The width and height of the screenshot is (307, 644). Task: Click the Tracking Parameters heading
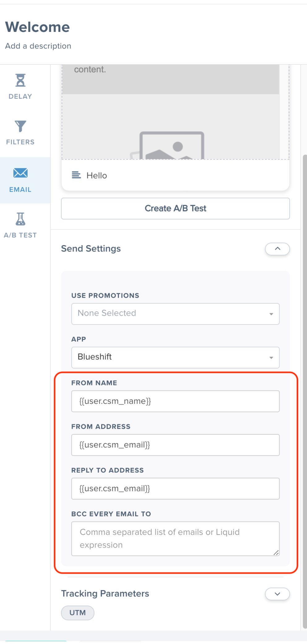click(x=105, y=594)
